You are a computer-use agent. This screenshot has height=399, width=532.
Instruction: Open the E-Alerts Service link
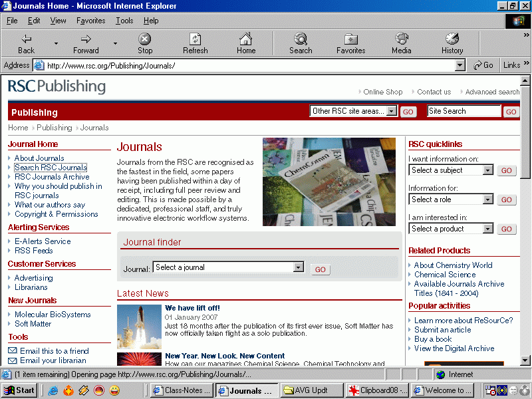coord(43,241)
